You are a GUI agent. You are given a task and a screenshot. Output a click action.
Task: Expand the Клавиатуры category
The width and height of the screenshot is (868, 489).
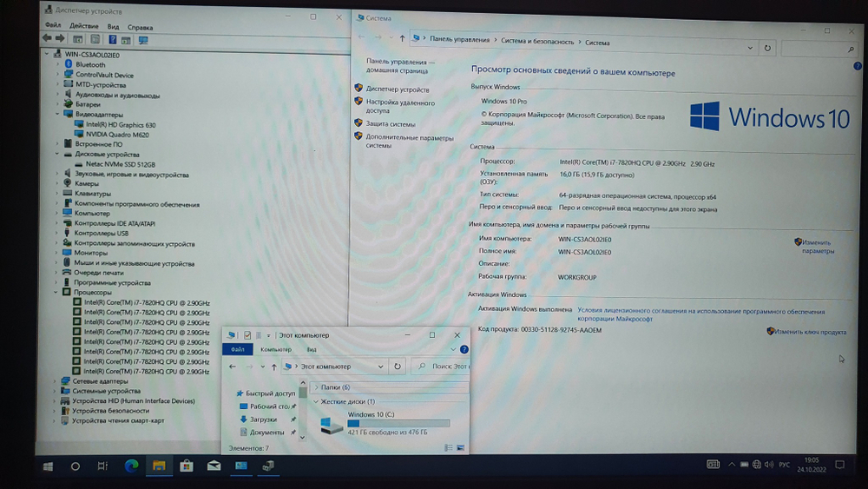coord(56,194)
